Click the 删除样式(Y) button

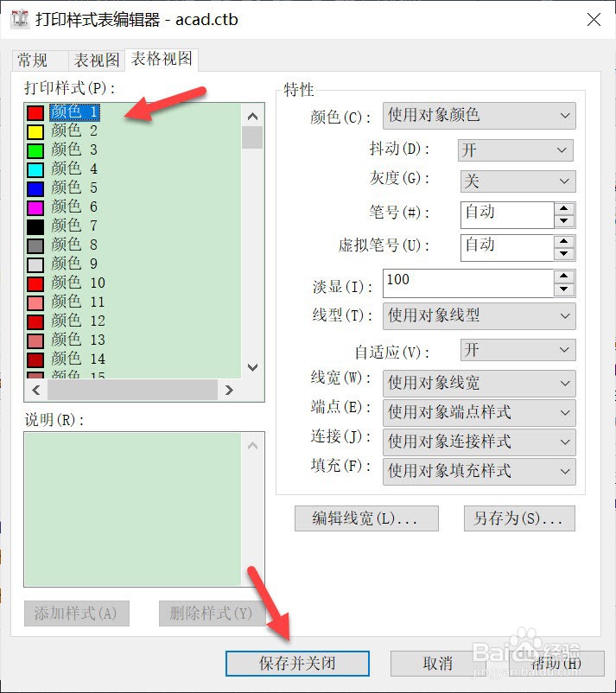pyautogui.click(x=212, y=614)
